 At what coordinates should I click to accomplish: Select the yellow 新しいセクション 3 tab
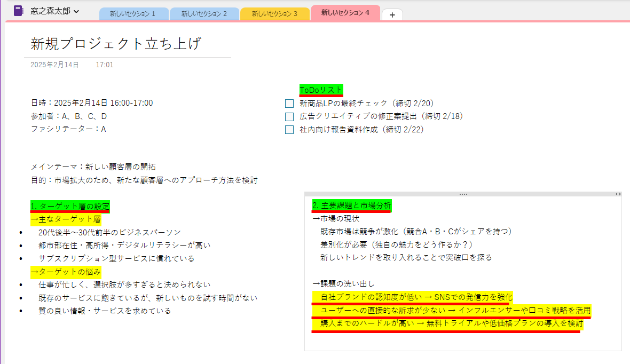click(274, 12)
